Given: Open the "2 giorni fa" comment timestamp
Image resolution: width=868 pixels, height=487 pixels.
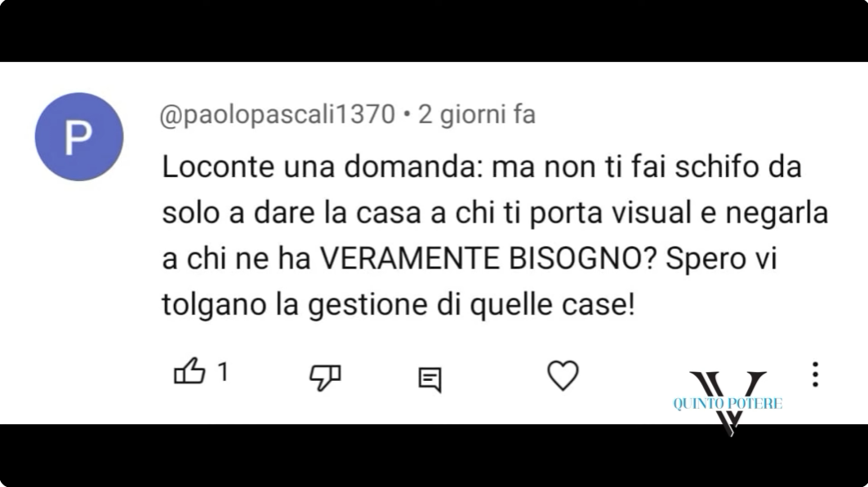Looking at the screenshot, I should pyautogui.click(x=477, y=115).
